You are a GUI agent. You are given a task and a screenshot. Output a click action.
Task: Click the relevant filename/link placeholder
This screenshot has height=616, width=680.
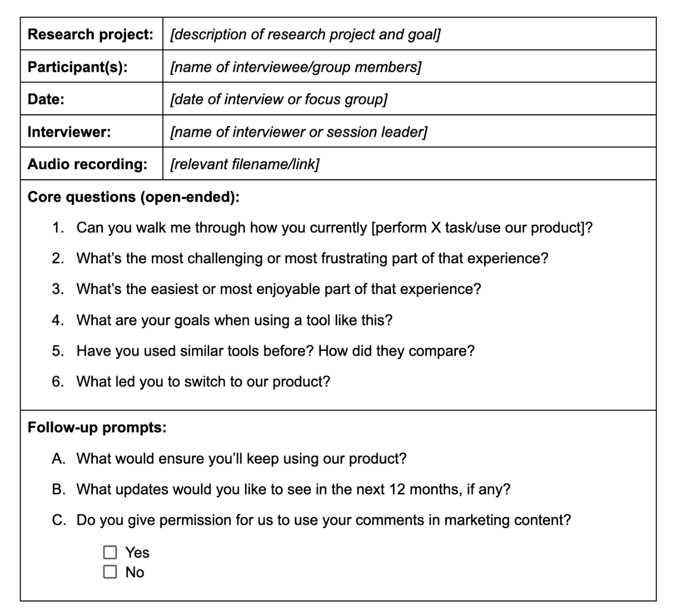245,164
